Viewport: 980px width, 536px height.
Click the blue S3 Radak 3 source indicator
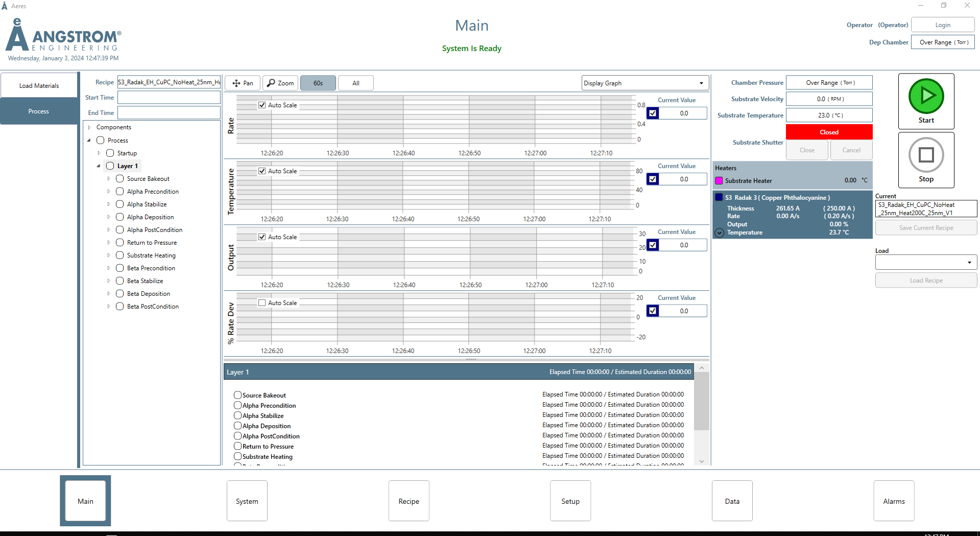tap(719, 197)
